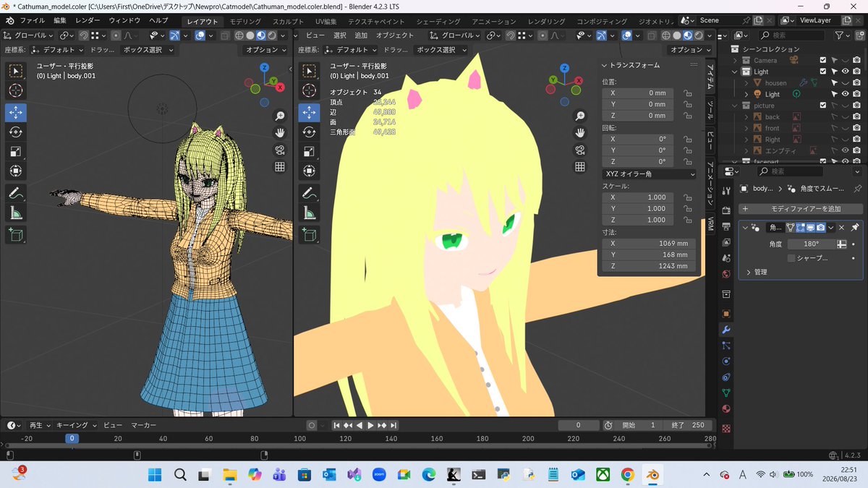Toggle snapping in left viewport header

click(x=82, y=35)
